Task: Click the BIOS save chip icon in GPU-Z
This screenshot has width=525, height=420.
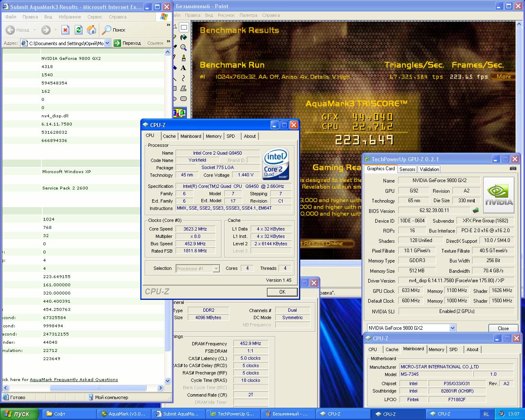Action: tap(476, 210)
